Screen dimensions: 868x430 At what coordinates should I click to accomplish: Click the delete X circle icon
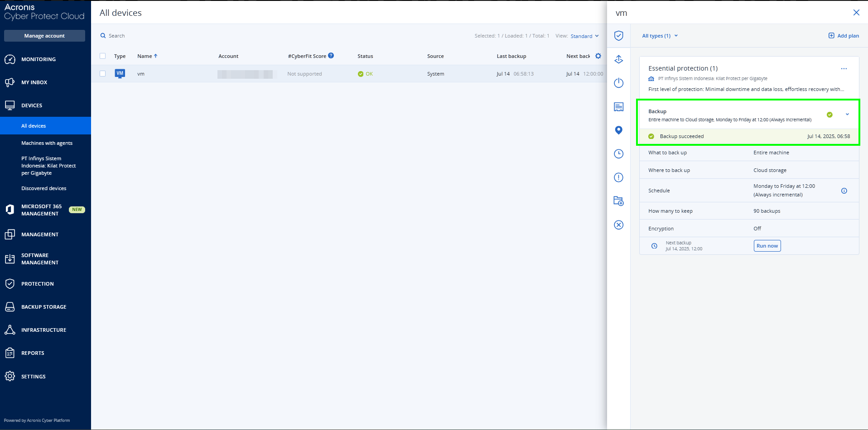(x=618, y=225)
